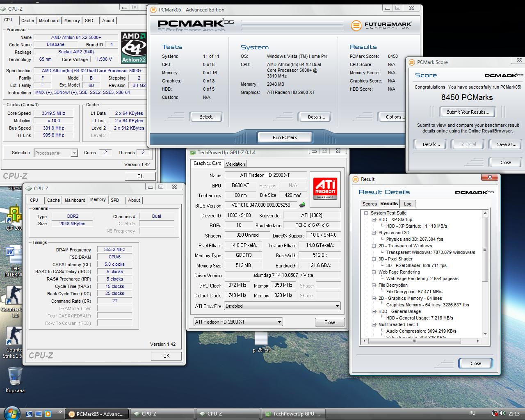
Task: Select the Audio Compression result row
Action: click(421, 331)
